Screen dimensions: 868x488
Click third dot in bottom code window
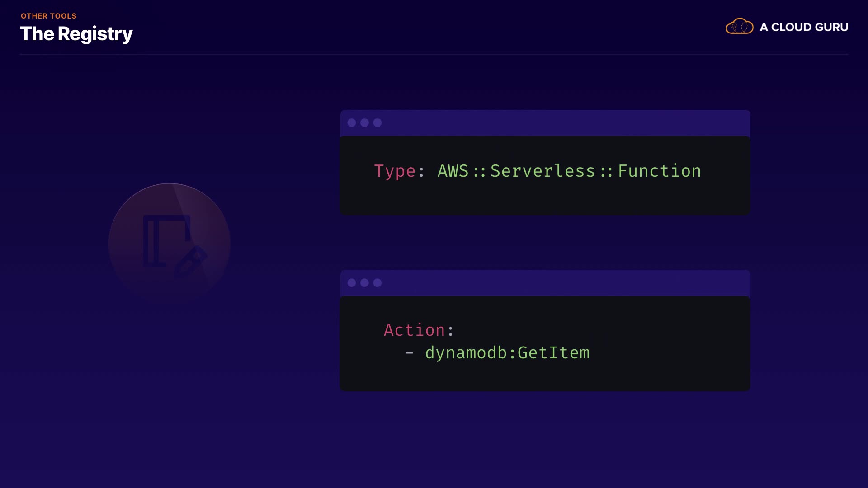tap(377, 283)
